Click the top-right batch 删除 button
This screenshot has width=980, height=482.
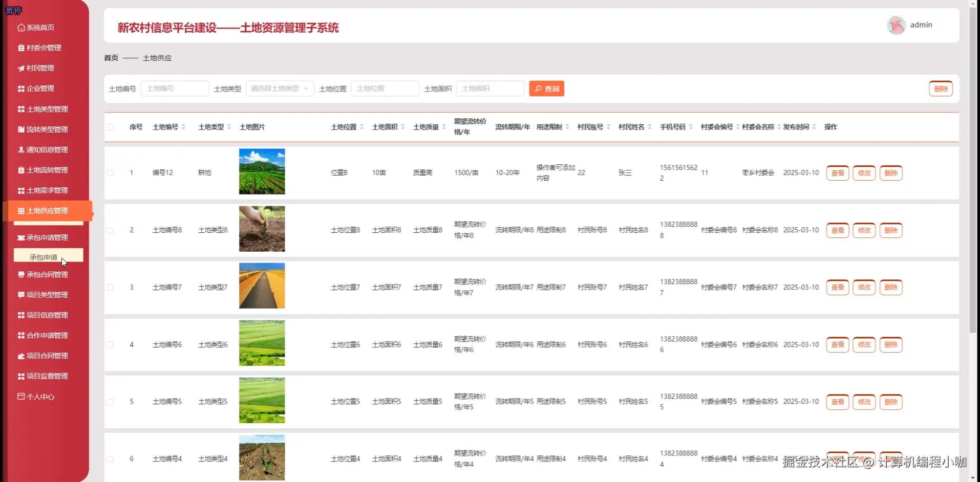(x=941, y=89)
